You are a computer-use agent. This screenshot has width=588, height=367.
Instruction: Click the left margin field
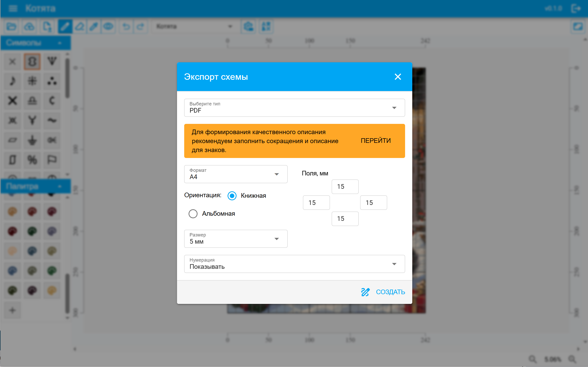[316, 203]
